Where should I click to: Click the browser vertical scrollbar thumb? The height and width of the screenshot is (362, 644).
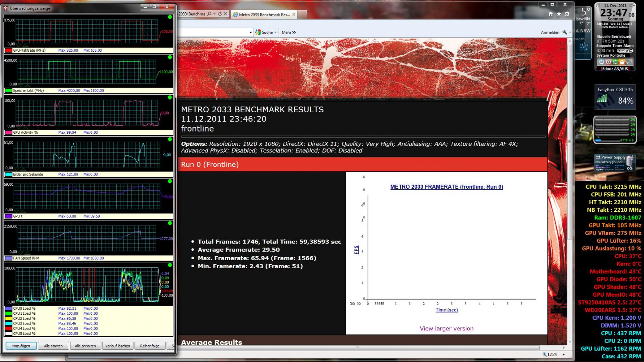coord(569,142)
